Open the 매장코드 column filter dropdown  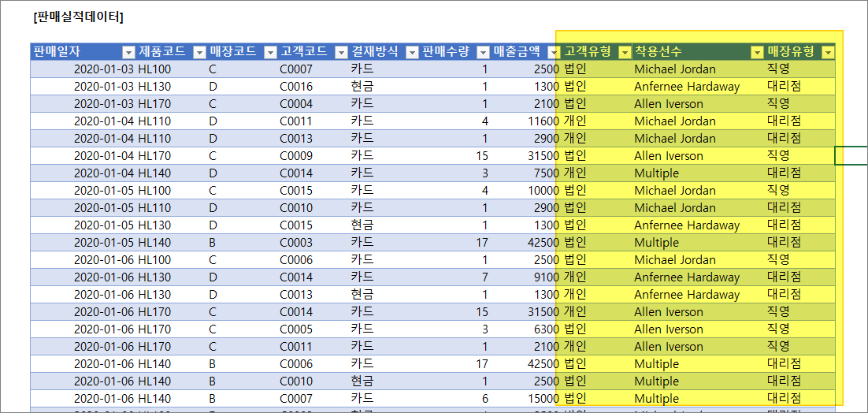[x=270, y=52]
